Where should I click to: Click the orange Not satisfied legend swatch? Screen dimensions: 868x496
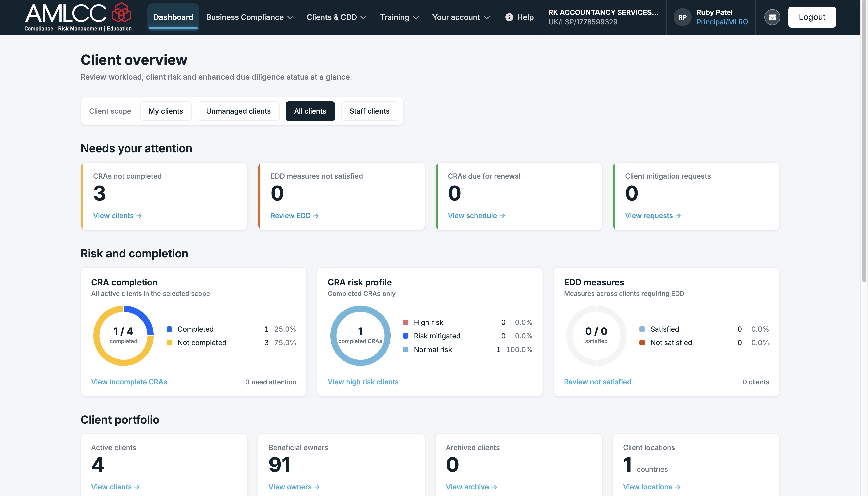[x=642, y=343]
